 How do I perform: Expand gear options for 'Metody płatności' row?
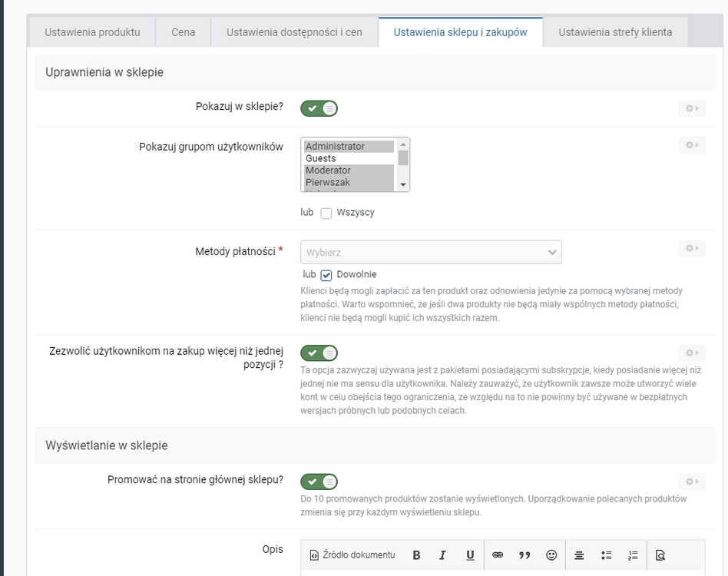[x=691, y=248]
